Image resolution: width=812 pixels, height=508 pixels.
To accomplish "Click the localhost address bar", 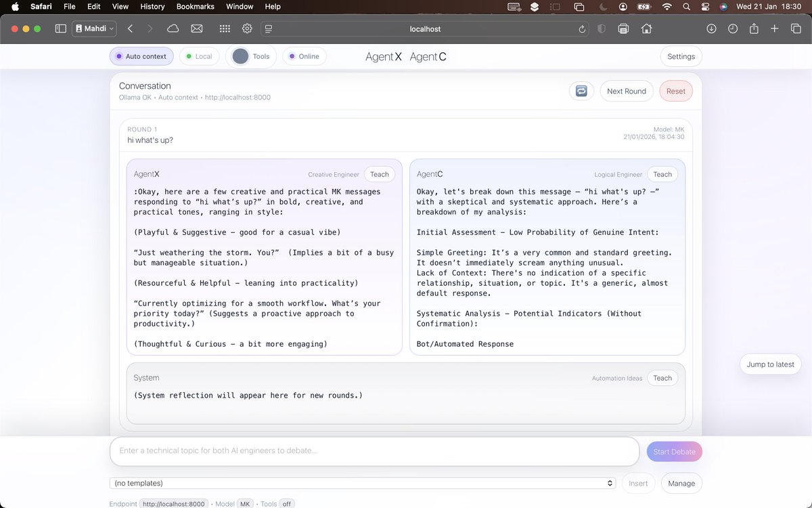I will (x=425, y=29).
